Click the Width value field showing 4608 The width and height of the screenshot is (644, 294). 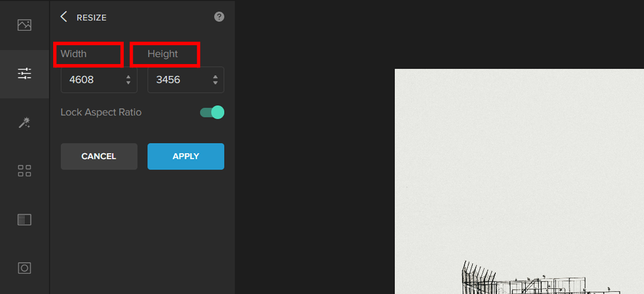(99, 79)
